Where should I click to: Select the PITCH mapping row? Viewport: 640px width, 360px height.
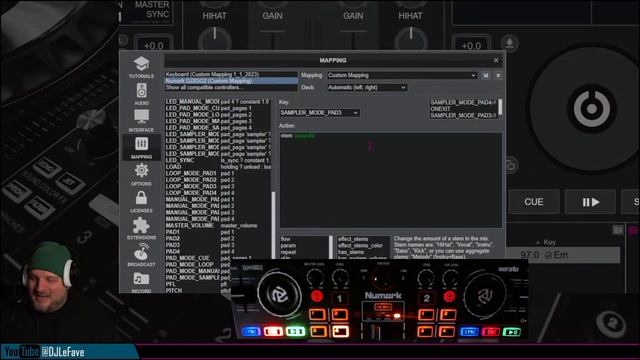(x=198, y=291)
